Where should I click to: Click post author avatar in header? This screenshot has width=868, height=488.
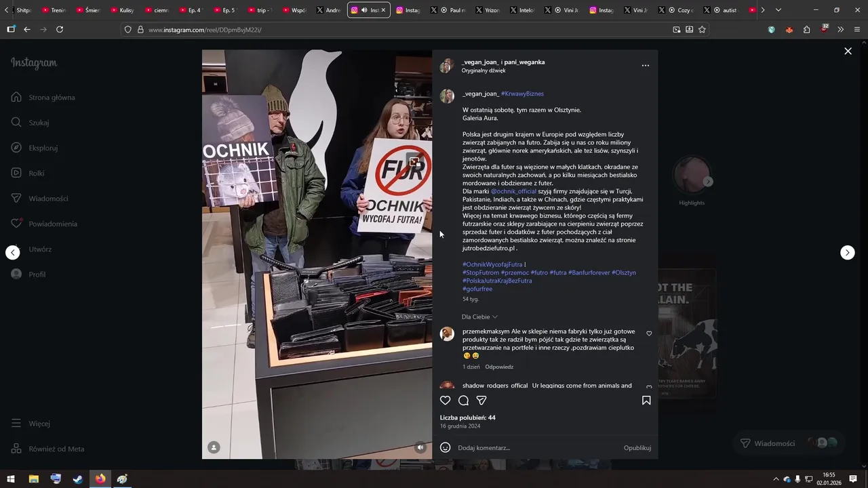click(x=446, y=66)
